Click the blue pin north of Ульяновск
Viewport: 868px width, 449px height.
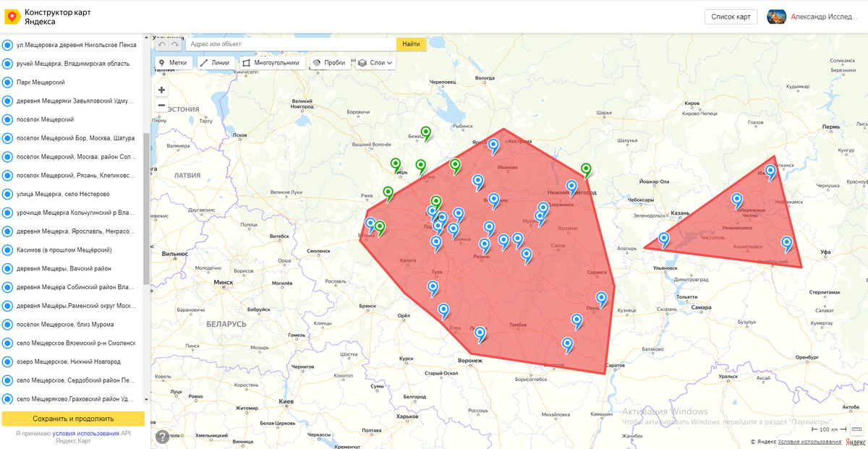[663, 239]
